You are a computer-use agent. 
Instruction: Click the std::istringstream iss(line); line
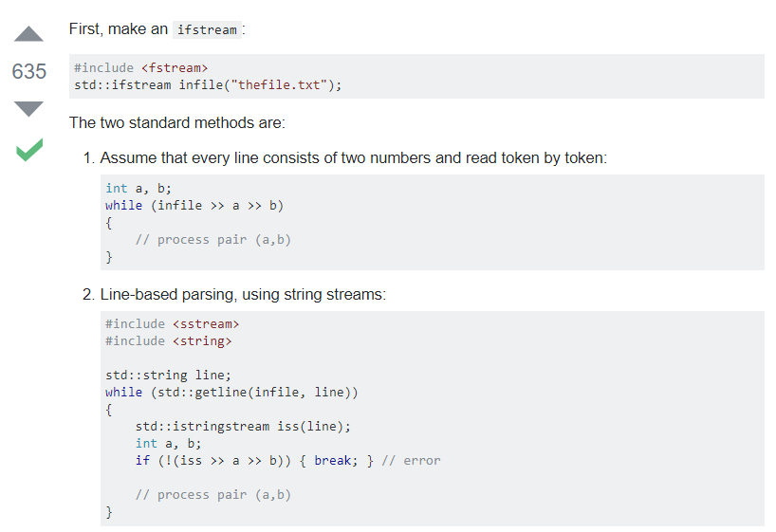pos(243,427)
